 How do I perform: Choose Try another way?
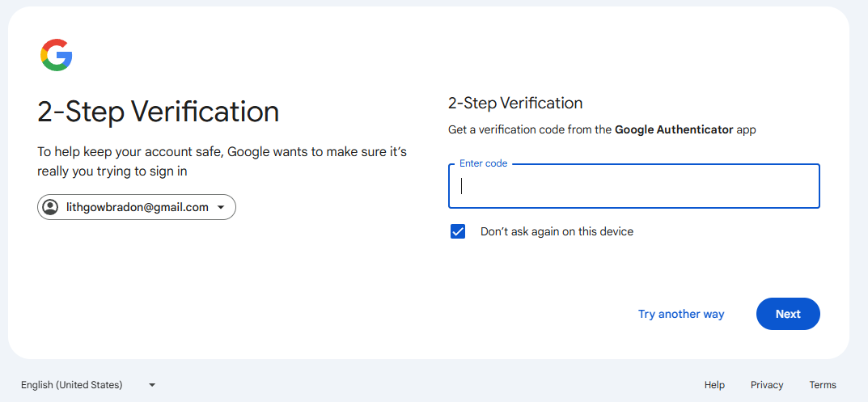[x=681, y=314]
